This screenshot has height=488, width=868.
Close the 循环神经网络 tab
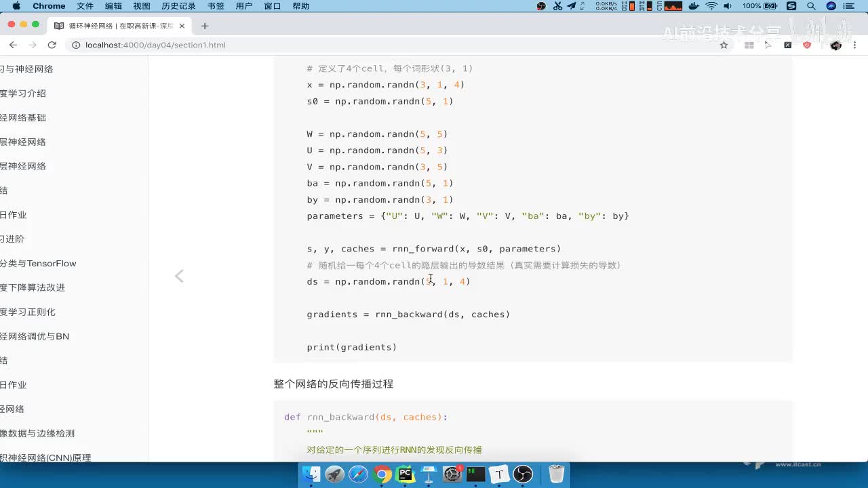[x=182, y=26]
